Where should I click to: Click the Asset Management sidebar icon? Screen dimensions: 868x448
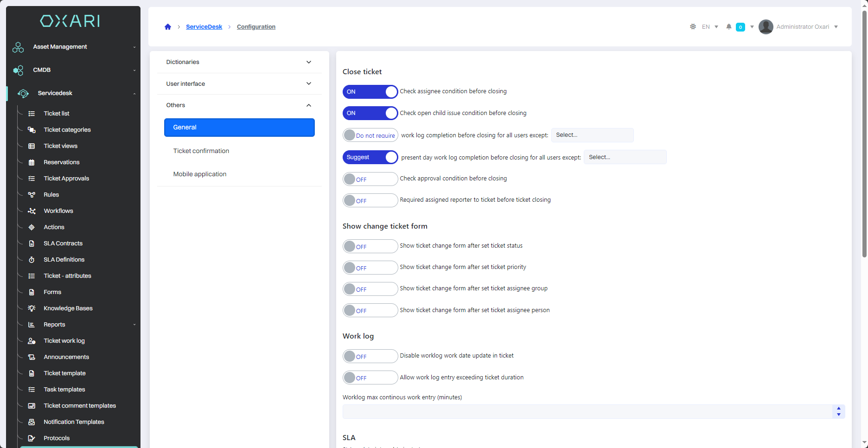18,47
